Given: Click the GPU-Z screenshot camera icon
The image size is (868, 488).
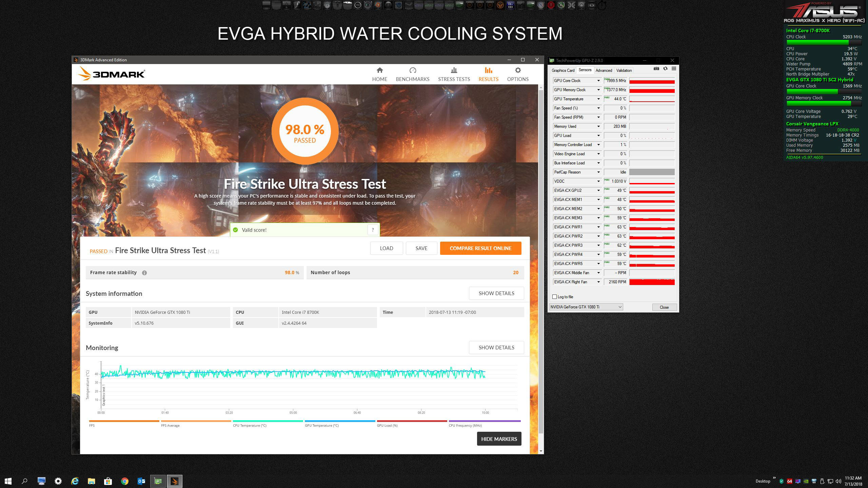Looking at the screenshot, I should point(656,69).
